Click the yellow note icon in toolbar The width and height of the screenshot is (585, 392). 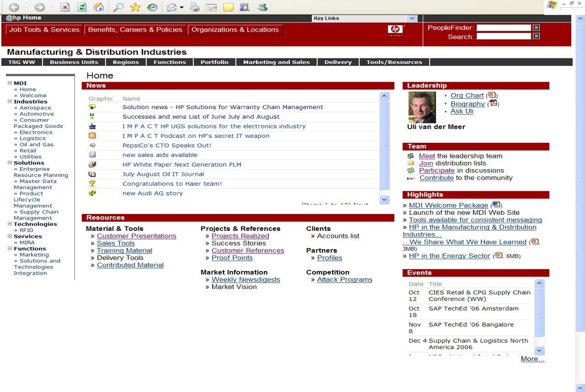(x=228, y=7)
